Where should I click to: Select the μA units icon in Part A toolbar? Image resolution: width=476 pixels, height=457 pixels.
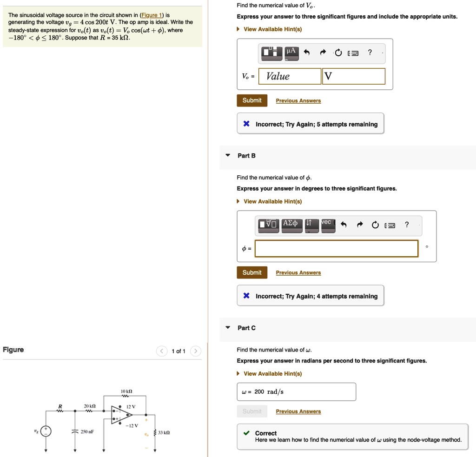(x=291, y=52)
